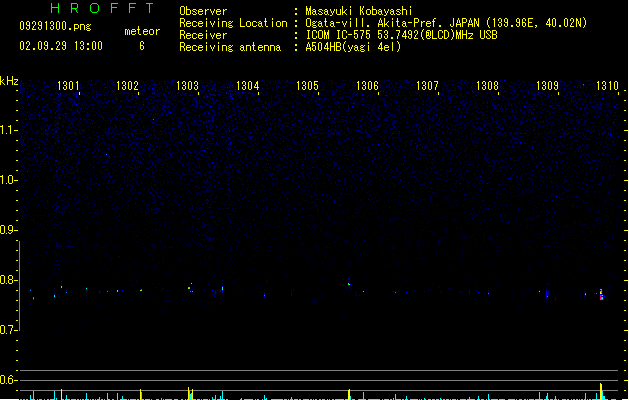The width and height of the screenshot is (629, 400).
Task: Click the 0.7 kHz axis label
Action: click(8, 330)
